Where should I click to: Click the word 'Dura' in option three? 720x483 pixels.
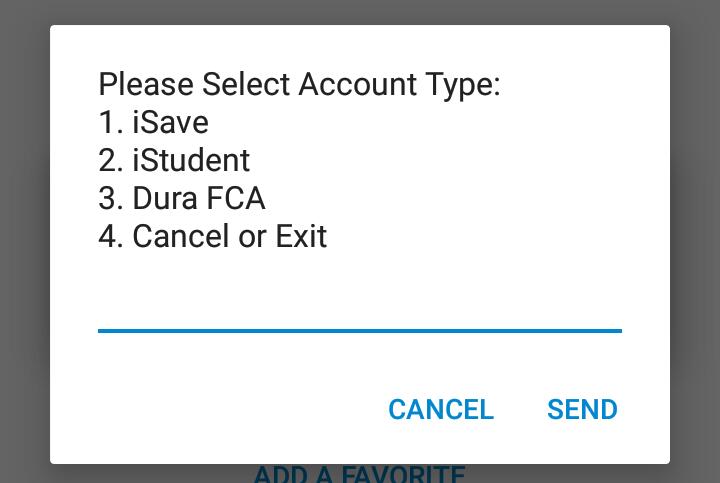click(163, 198)
